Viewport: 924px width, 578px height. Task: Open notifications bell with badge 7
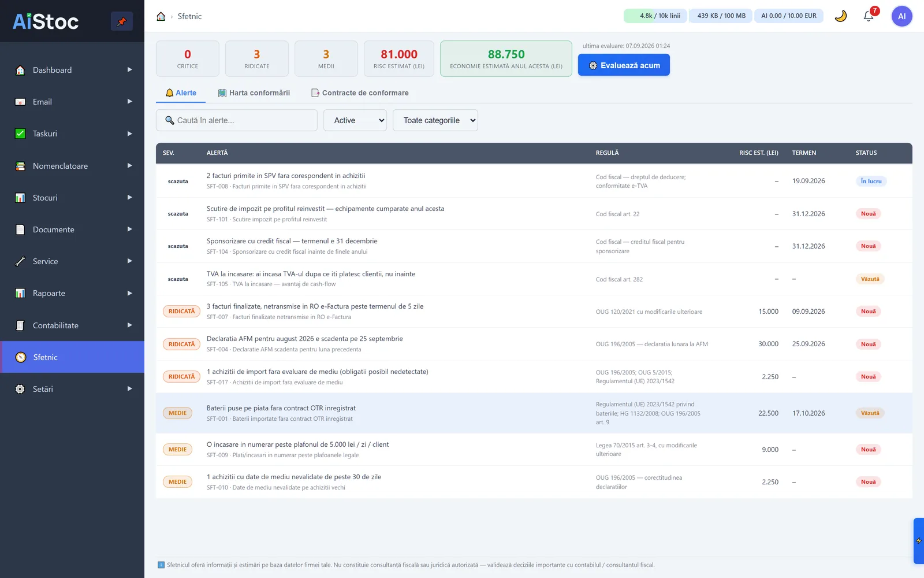click(x=869, y=16)
